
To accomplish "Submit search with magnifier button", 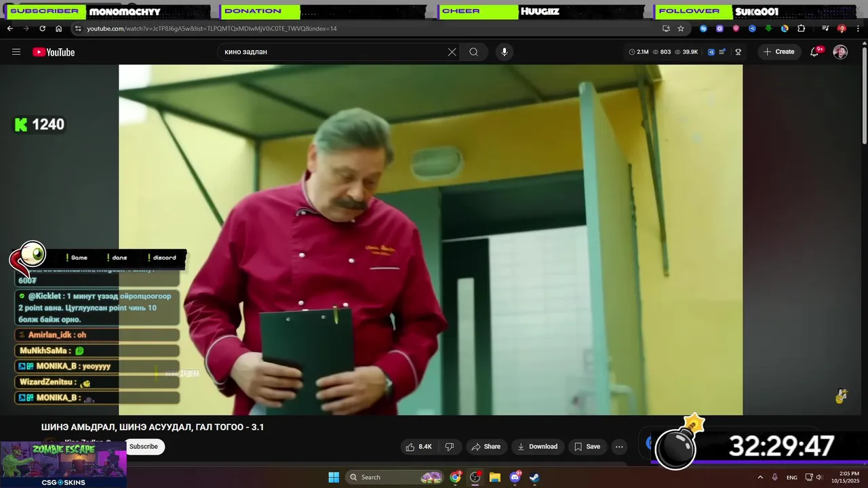I will (x=474, y=52).
